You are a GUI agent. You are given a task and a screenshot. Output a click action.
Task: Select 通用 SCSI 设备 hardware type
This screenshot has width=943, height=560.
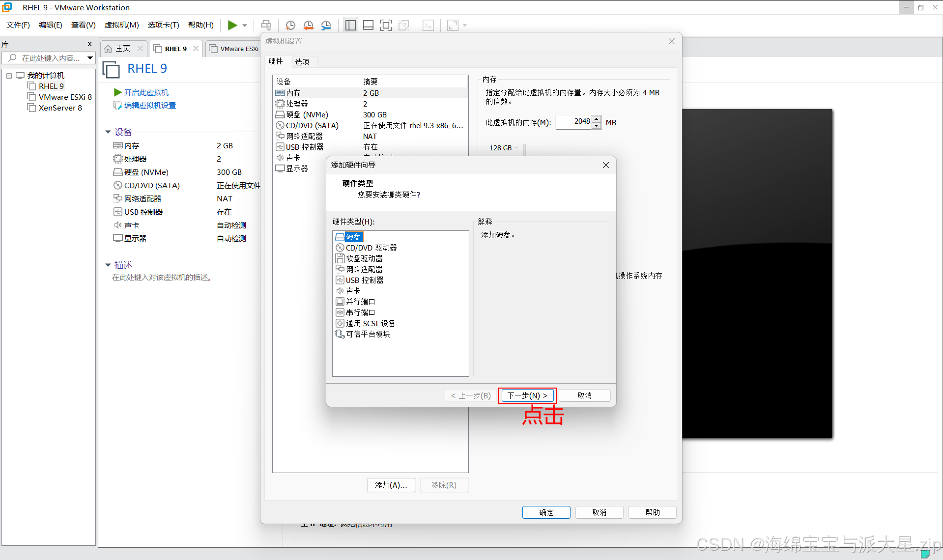tap(366, 323)
